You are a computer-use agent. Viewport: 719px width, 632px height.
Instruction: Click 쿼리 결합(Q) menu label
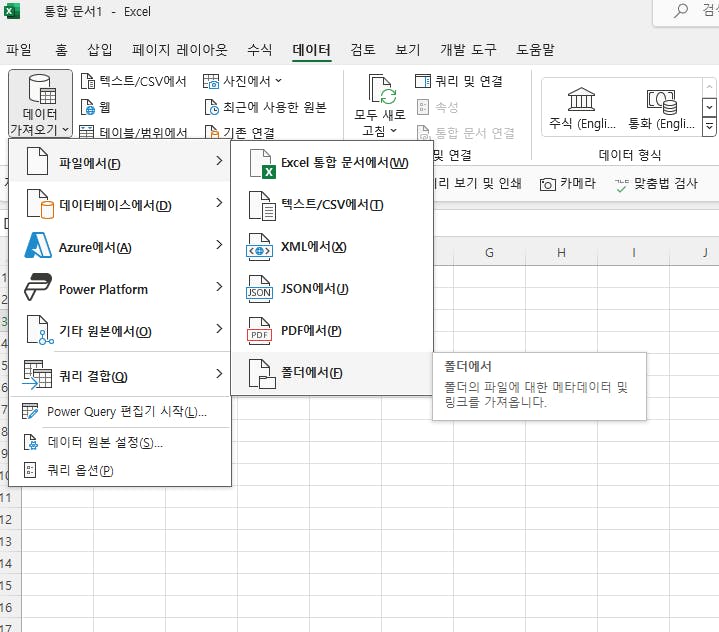coord(93,377)
